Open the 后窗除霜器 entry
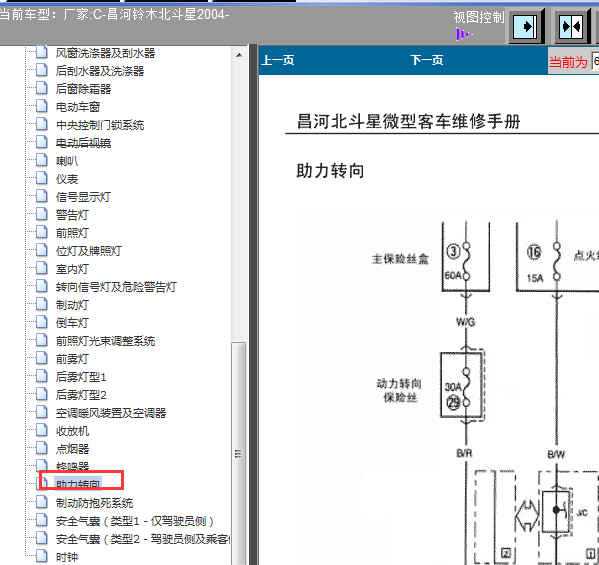 [x=83, y=89]
